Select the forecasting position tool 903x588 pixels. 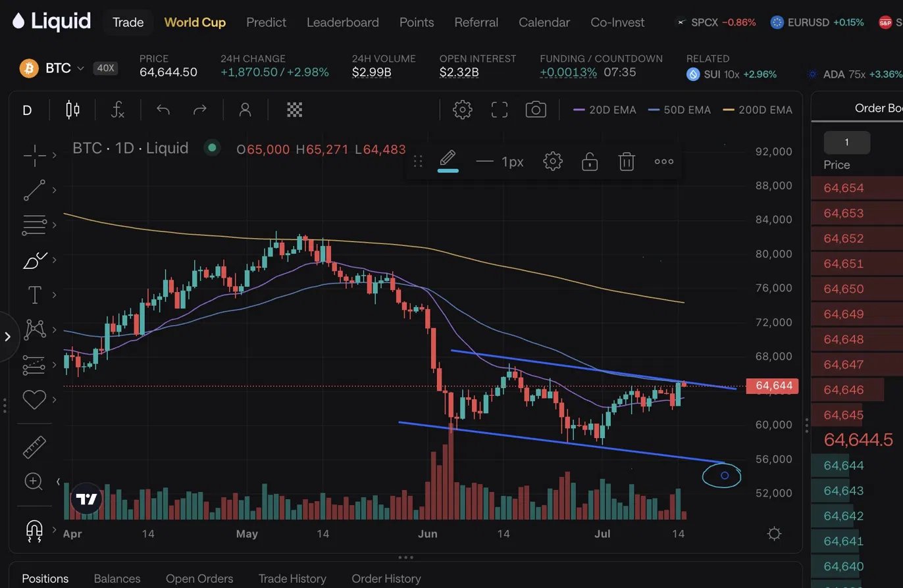coord(34,364)
